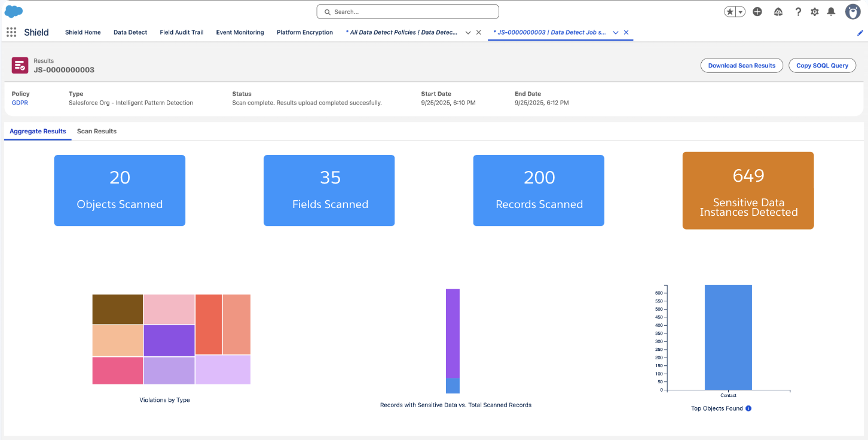868x440 pixels.
Task: Click the Download Scan Results button
Action: click(x=741, y=66)
